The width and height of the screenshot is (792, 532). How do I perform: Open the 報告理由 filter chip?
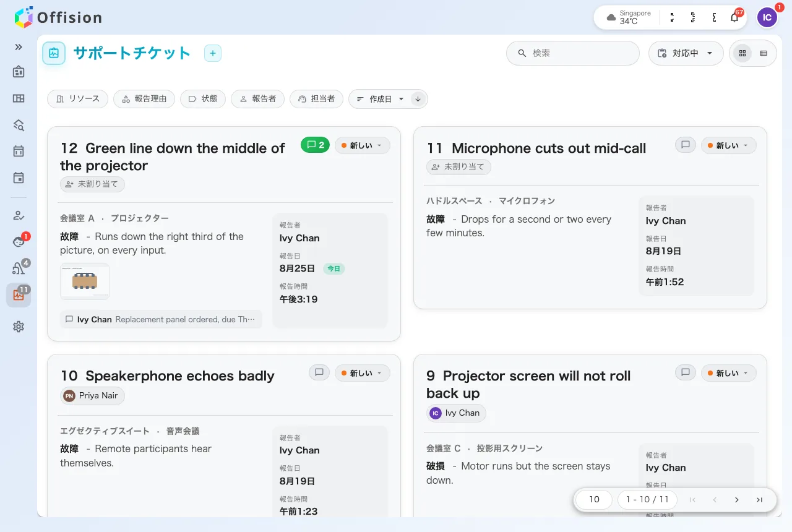[x=144, y=99]
